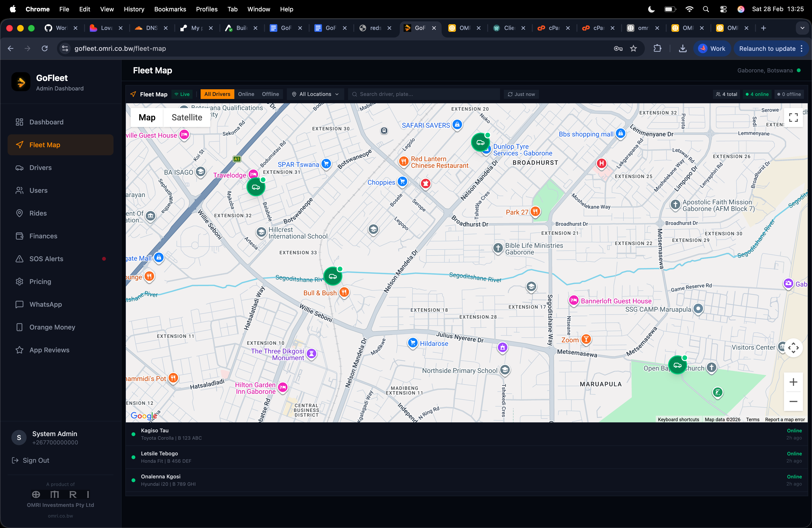Open the Chrome Profiles menu
The image size is (812, 528).
pyautogui.click(x=207, y=9)
